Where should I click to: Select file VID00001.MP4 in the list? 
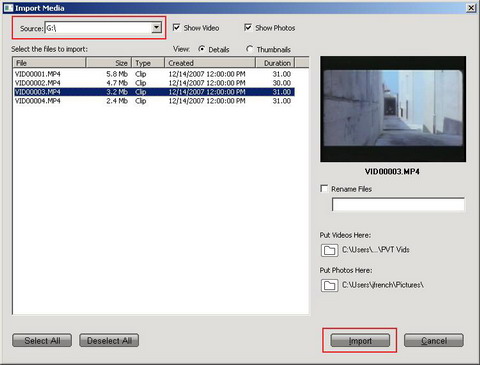click(x=38, y=74)
